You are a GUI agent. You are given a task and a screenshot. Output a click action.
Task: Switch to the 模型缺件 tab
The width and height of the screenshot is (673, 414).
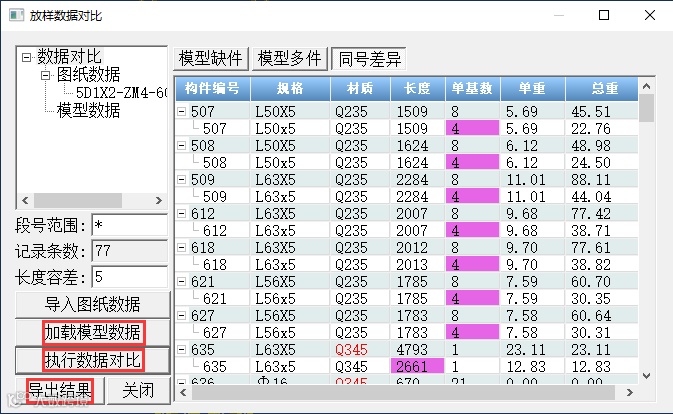(x=211, y=58)
